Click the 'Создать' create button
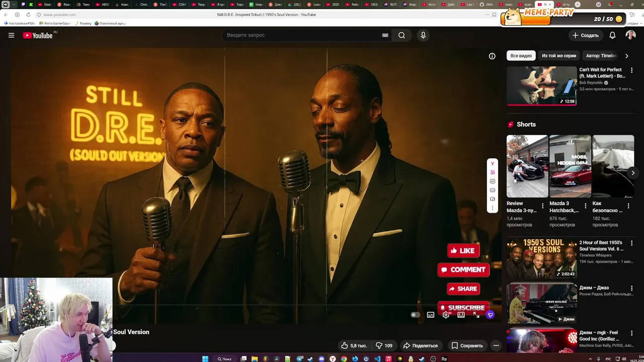The image size is (644, 362). point(586,35)
